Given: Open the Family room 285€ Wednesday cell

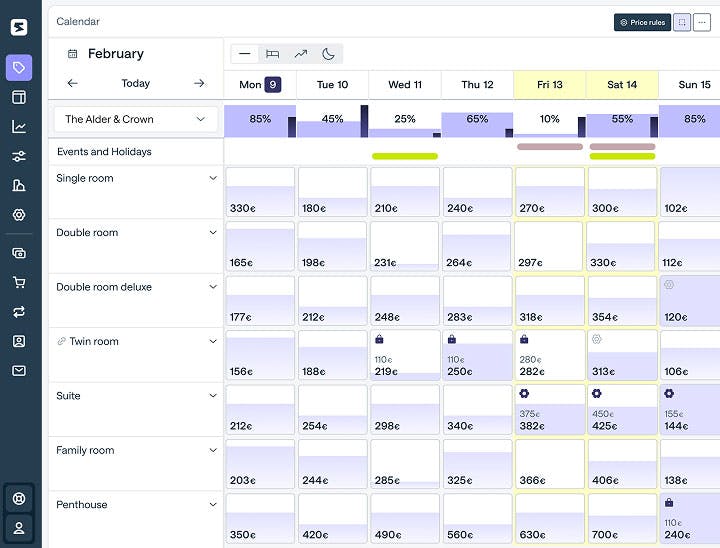Looking at the screenshot, I should [405, 464].
